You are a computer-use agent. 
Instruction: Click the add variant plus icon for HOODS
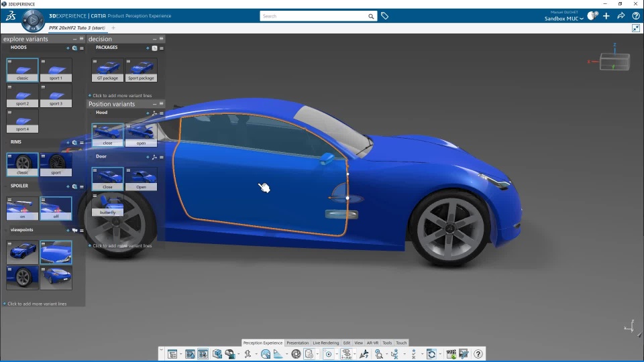(68, 48)
